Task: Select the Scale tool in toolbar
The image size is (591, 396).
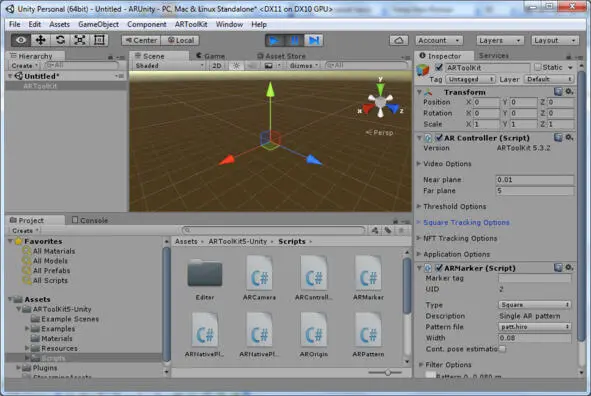Action: click(x=80, y=40)
